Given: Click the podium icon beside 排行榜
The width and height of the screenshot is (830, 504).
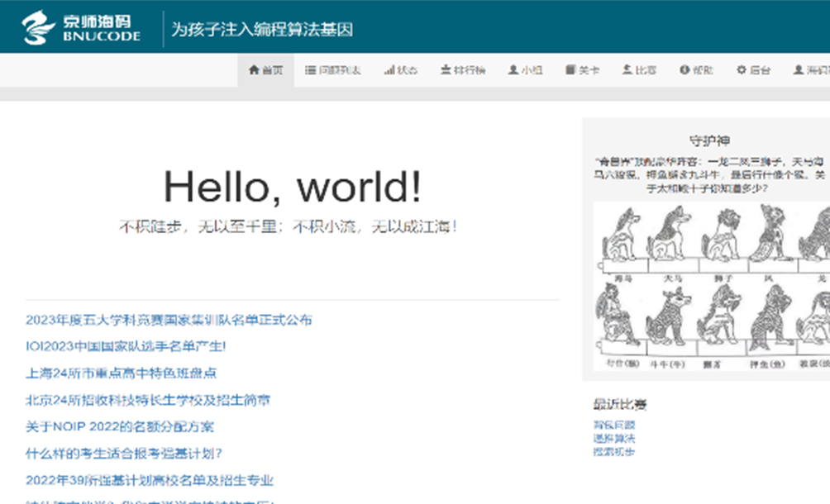Looking at the screenshot, I should point(446,69).
